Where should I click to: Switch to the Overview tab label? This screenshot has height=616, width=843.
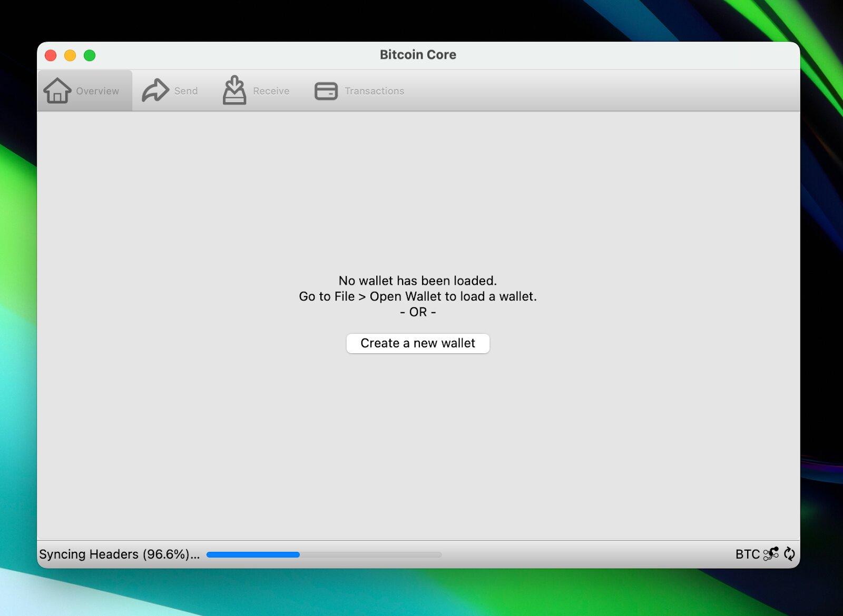(97, 91)
